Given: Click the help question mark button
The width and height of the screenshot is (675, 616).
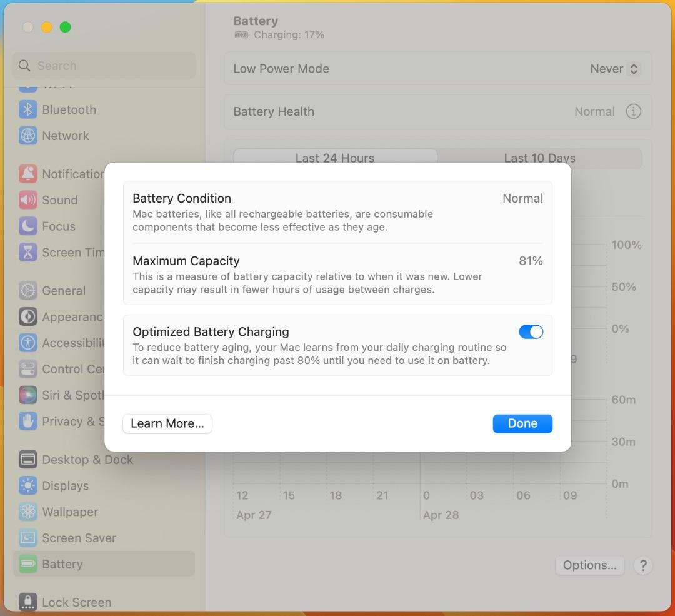Looking at the screenshot, I should (x=643, y=565).
